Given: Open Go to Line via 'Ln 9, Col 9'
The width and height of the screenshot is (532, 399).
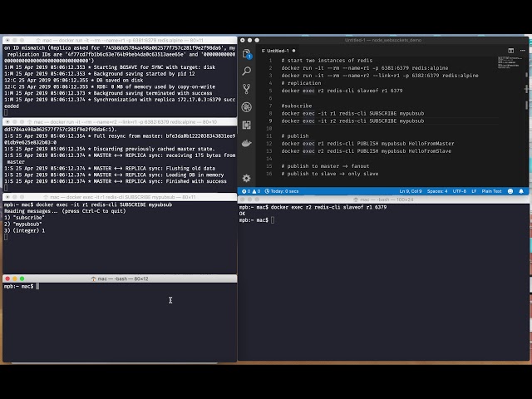Looking at the screenshot, I should 411,191.
